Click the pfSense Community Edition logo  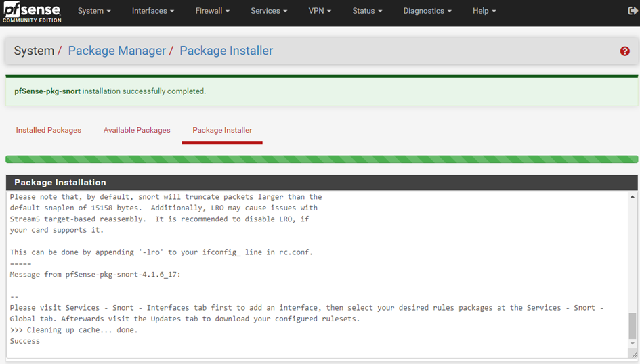(x=32, y=12)
